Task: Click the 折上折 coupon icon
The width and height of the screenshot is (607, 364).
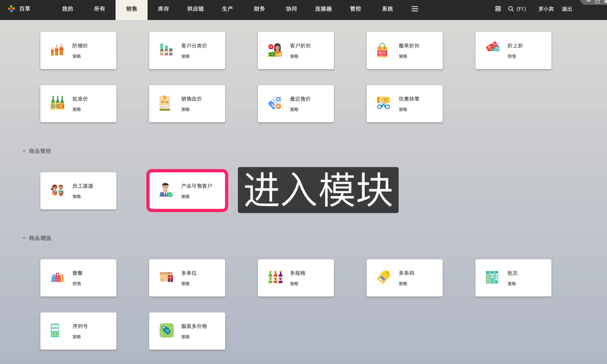Action: point(493,47)
